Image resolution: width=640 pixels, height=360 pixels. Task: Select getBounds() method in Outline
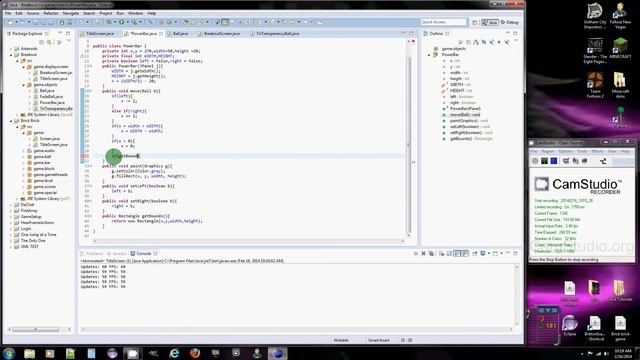tap(471, 139)
